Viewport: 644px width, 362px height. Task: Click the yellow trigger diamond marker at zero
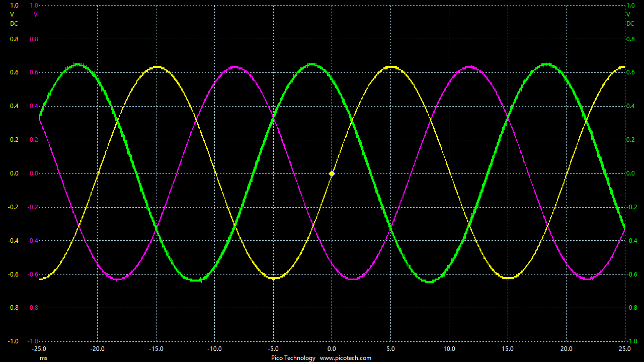pos(332,173)
